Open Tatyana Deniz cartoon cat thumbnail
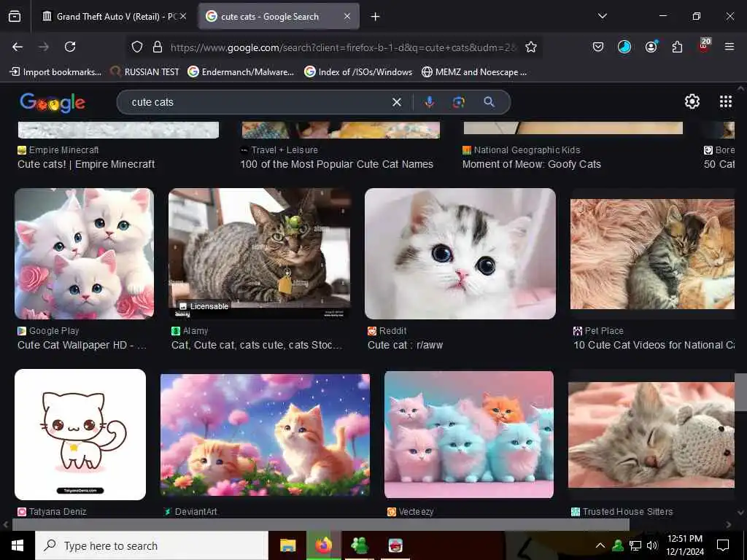The height and width of the screenshot is (560, 747). click(x=80, y=435)
